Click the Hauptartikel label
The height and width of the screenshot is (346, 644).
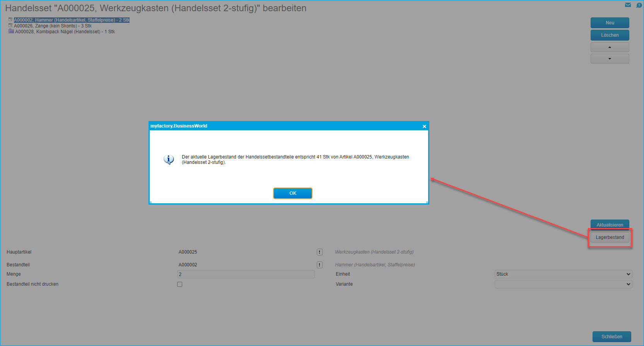[x=19, y=252]
